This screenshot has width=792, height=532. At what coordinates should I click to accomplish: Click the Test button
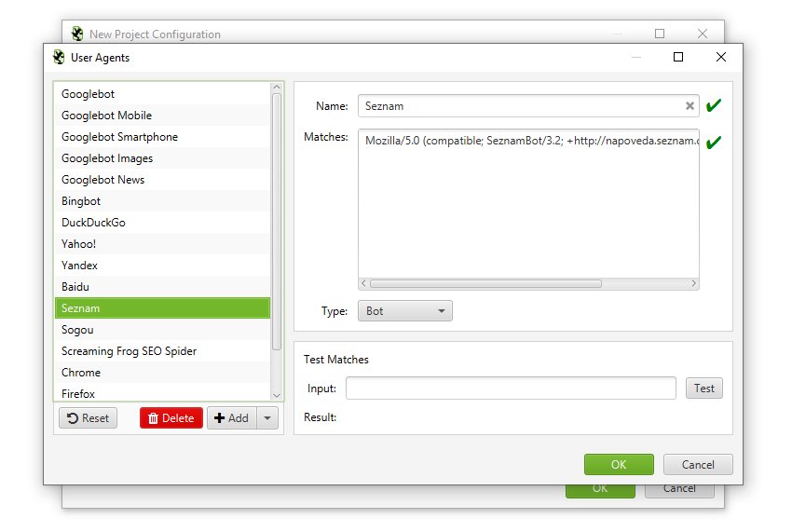coord(704,388)
